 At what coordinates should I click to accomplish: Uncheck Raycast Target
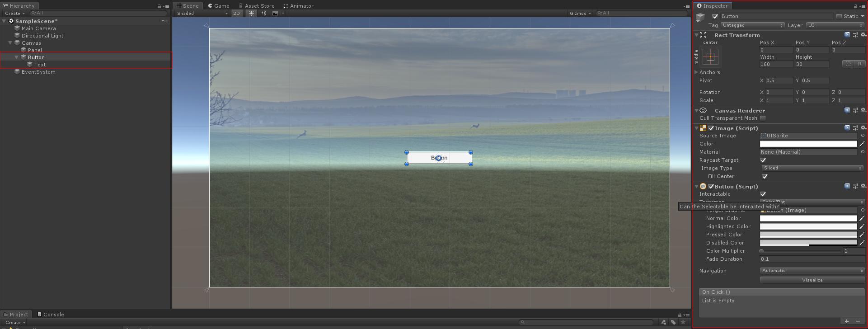click(763, 160)
